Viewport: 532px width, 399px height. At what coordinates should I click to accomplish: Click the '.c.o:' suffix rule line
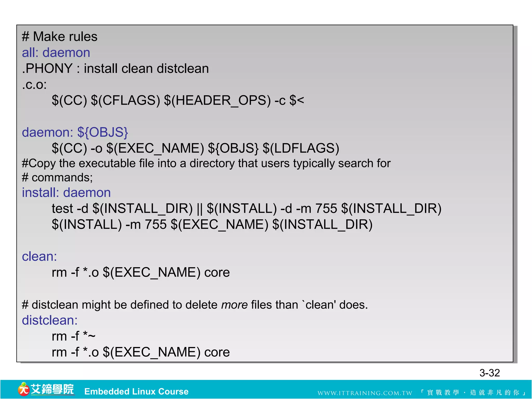click(x=34, y=85)
